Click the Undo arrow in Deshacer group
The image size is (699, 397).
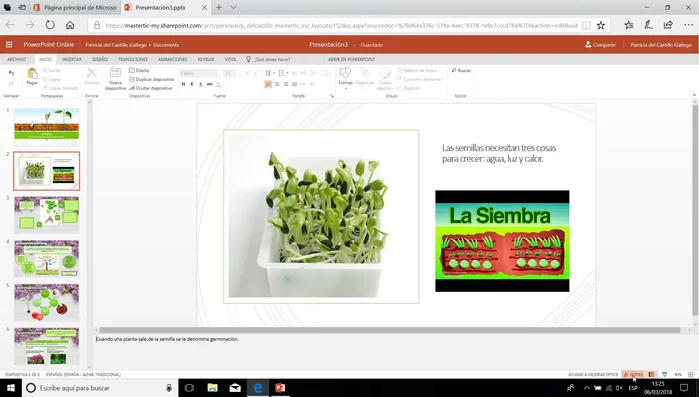(11, 73)
